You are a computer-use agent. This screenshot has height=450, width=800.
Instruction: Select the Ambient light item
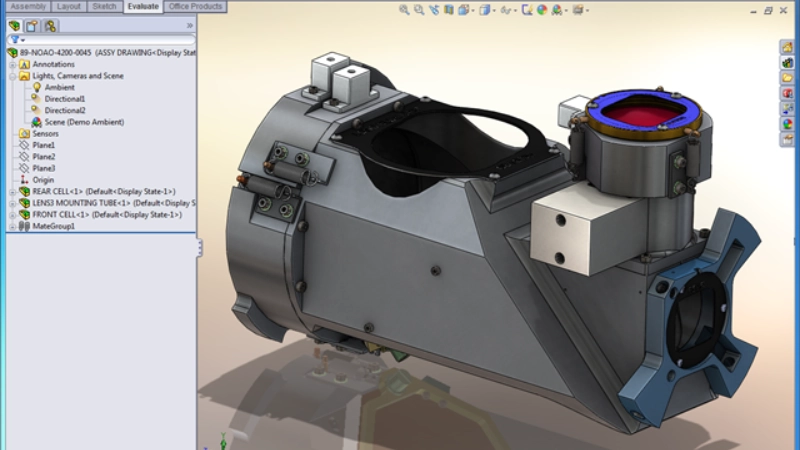pos(59,87)
